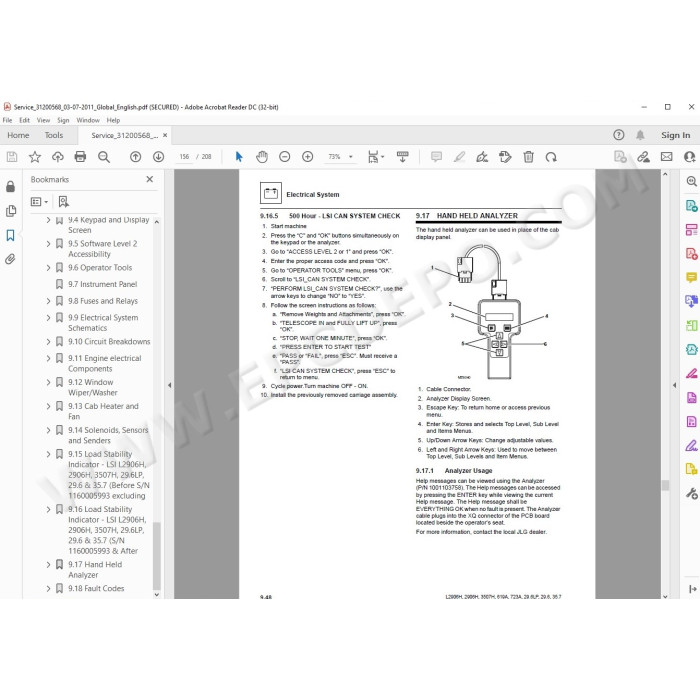This screenshot has width=700, height=700.
Task: Open the Edit menu
Action: pos(25,120)
